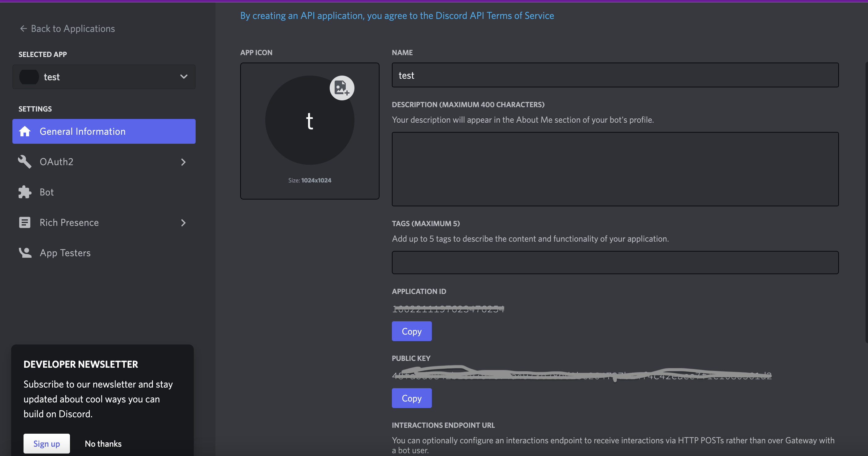
Task: Click the home icon beside General Information
Action: 24,131
